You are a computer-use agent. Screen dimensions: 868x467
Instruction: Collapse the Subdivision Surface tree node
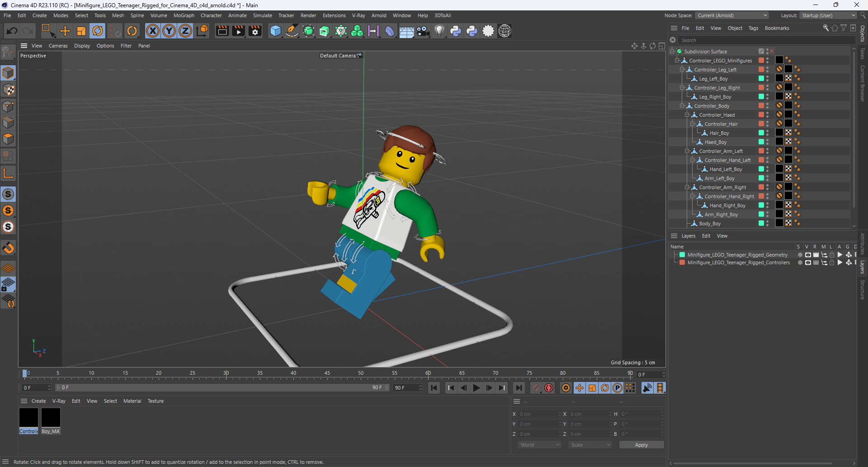tap(672, 51)
